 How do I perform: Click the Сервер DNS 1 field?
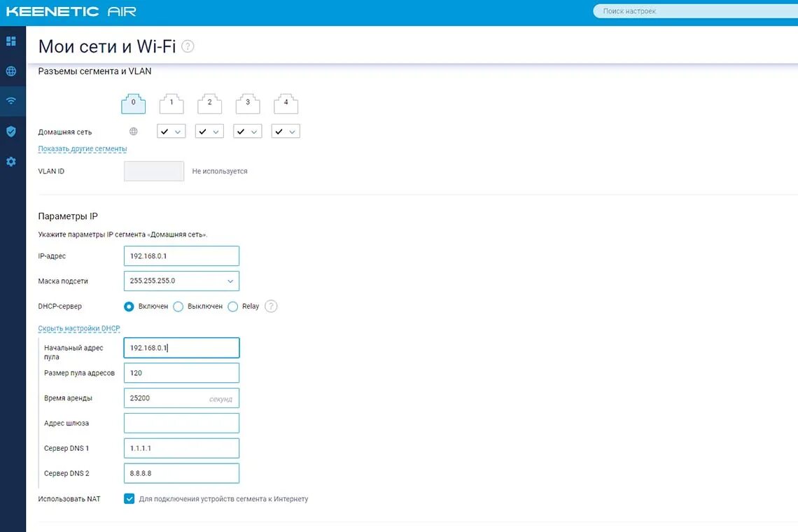coord(182,448)
